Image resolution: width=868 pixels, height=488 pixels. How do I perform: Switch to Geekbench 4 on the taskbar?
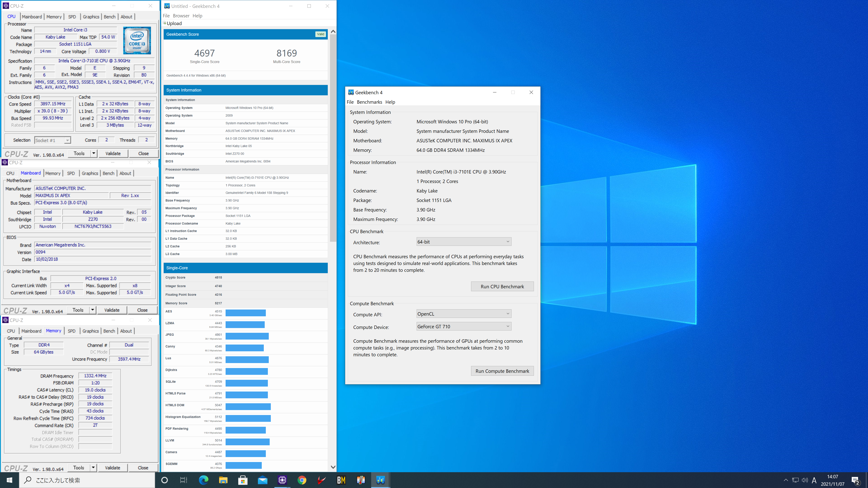point(381,480)
